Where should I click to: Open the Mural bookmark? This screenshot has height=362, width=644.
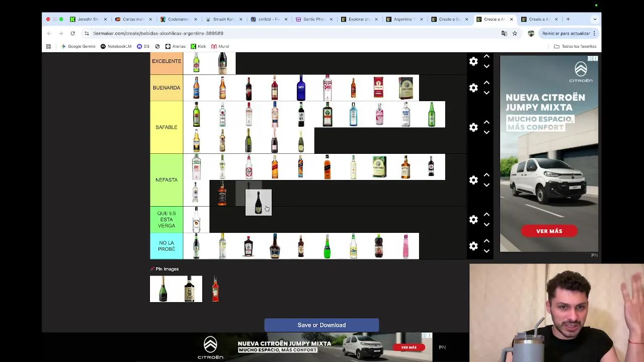(220, 46)
